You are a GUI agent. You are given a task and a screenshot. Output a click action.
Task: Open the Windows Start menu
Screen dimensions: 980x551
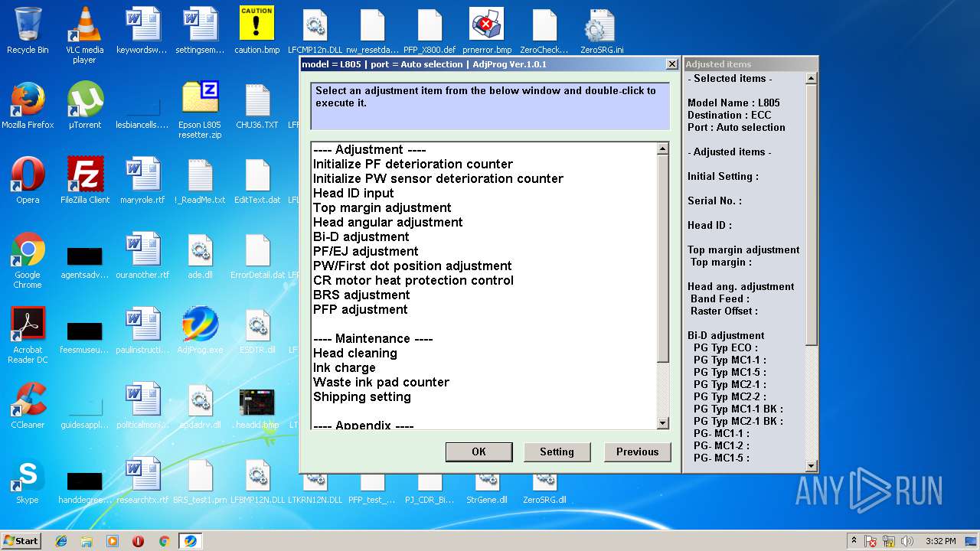pos(21,541)
